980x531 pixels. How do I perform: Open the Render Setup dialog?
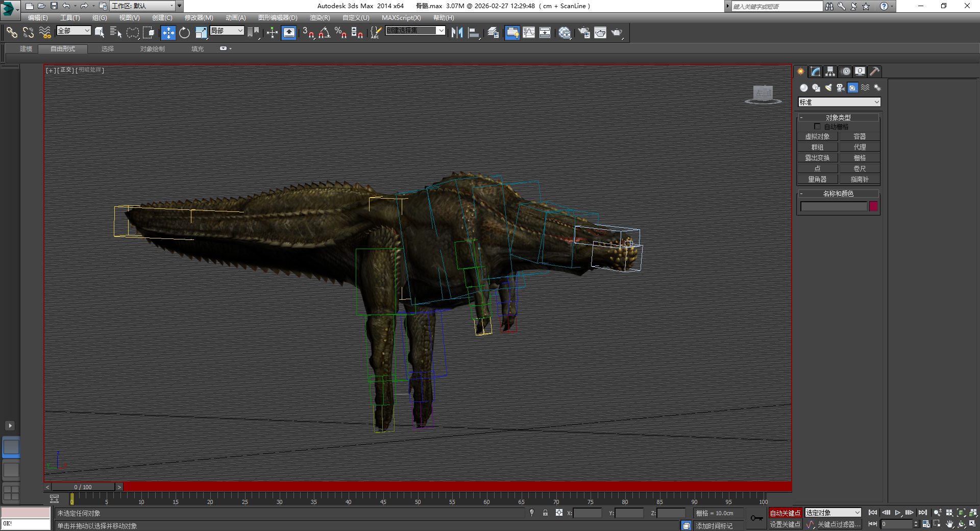click(x=584, y=33)
